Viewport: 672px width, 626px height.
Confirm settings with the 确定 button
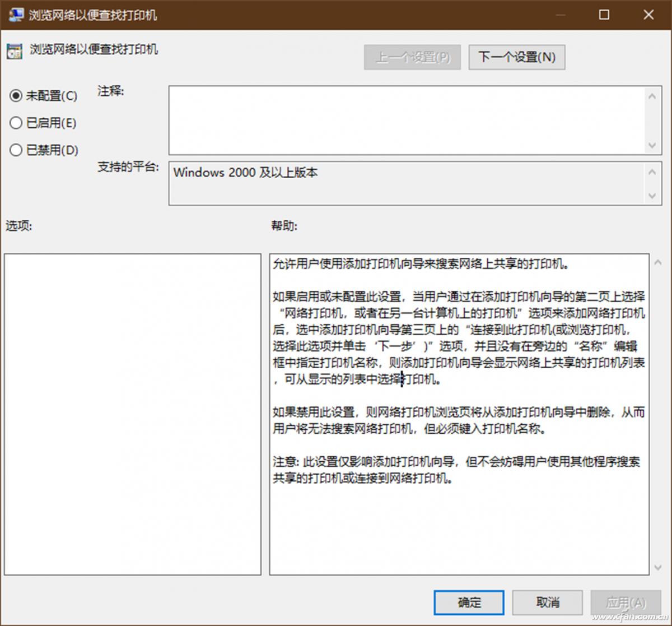[x=469, y=602]
